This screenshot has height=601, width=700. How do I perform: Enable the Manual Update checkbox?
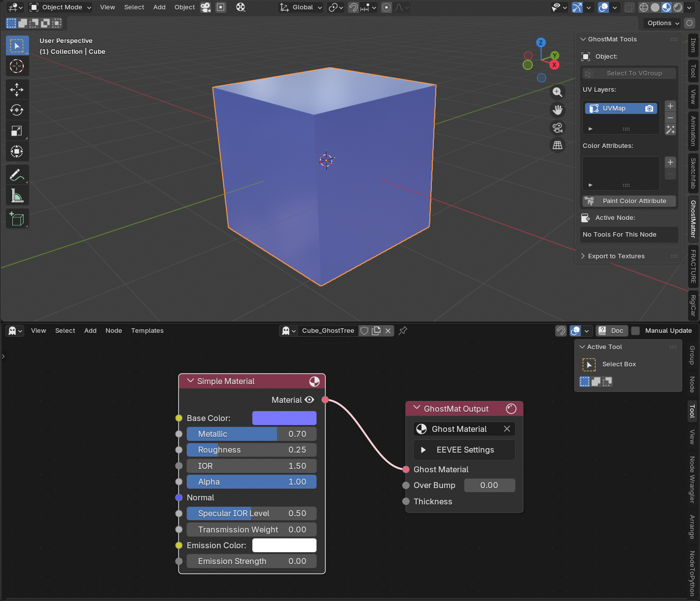coord(636,331)
